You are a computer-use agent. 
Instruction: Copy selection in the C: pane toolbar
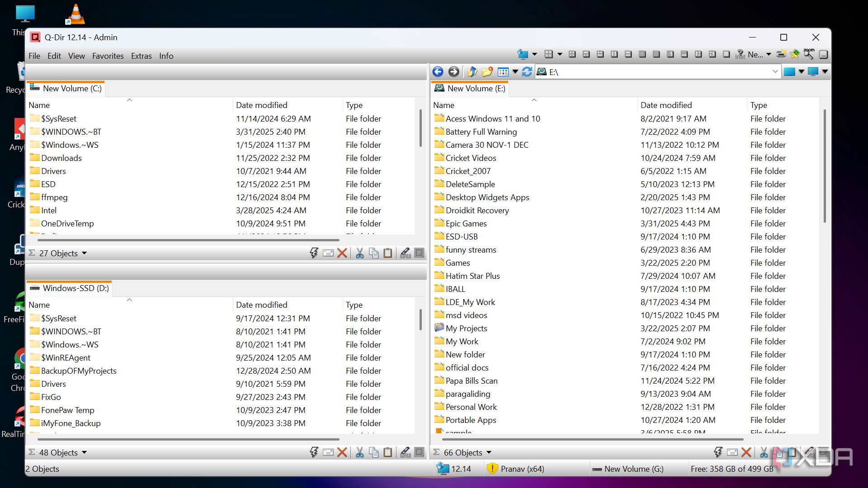click(374, 253)
